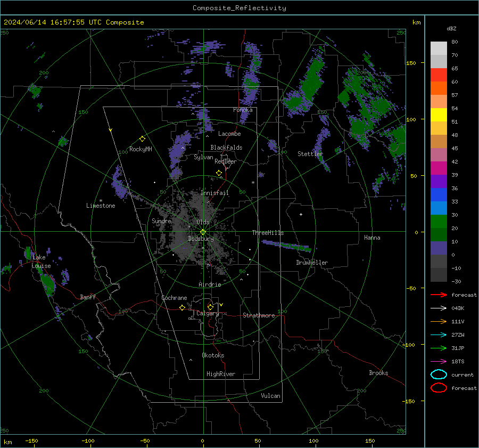Screen dimensions: 479x448
Task: Click the Strathmore map label
Action: click(259, 315)
